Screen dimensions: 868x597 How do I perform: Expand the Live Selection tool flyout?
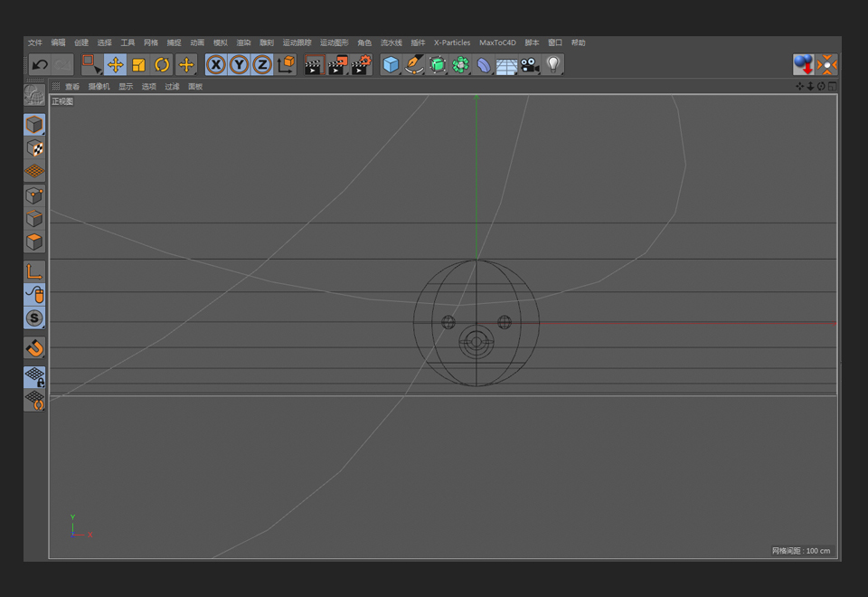pos(91,65)
